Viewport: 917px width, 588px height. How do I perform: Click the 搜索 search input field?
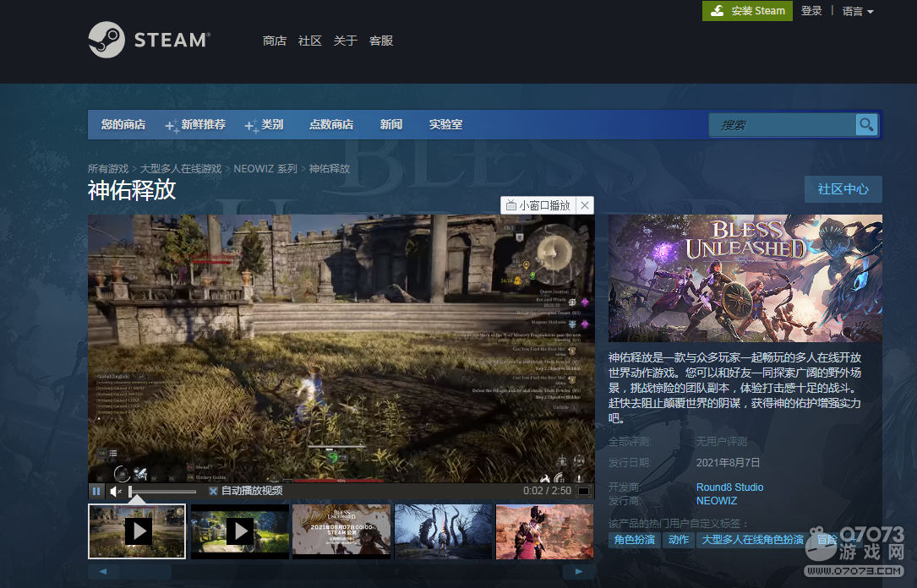[x=783, y=125]
